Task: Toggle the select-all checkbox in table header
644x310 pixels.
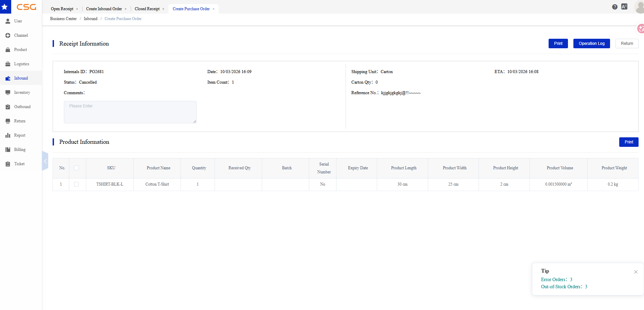Action: 76,168
